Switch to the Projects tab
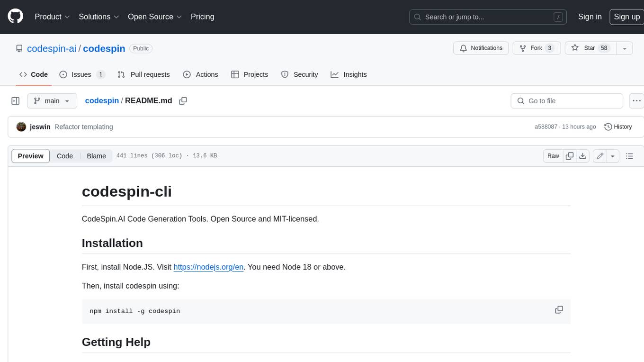Viewport: 644px width, 362px height. (x=250, y=74)
